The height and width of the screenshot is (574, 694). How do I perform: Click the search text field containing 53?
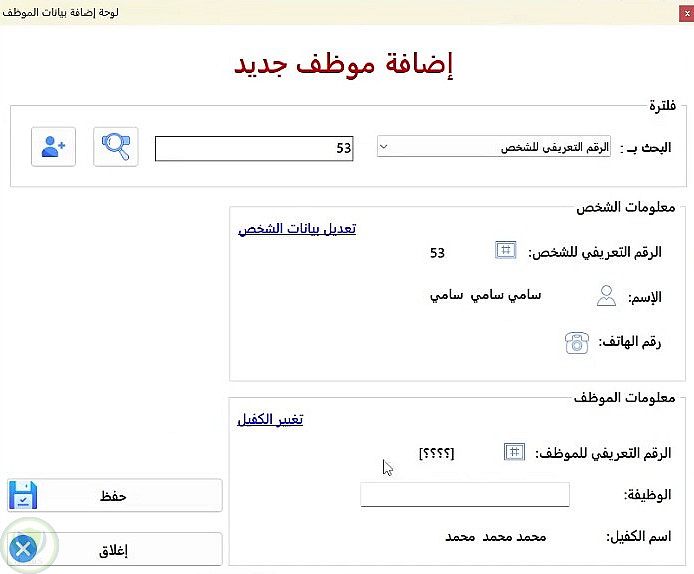coord(254,148)
